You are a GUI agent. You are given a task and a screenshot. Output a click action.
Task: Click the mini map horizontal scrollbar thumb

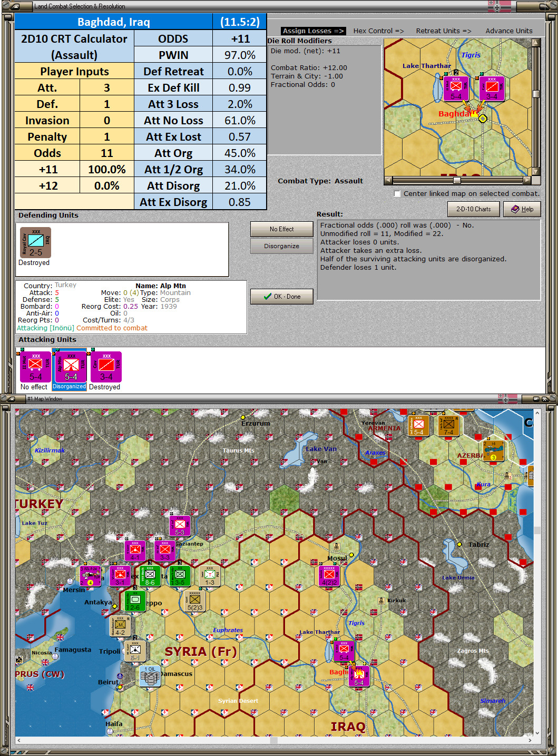[x=457, y=180]
